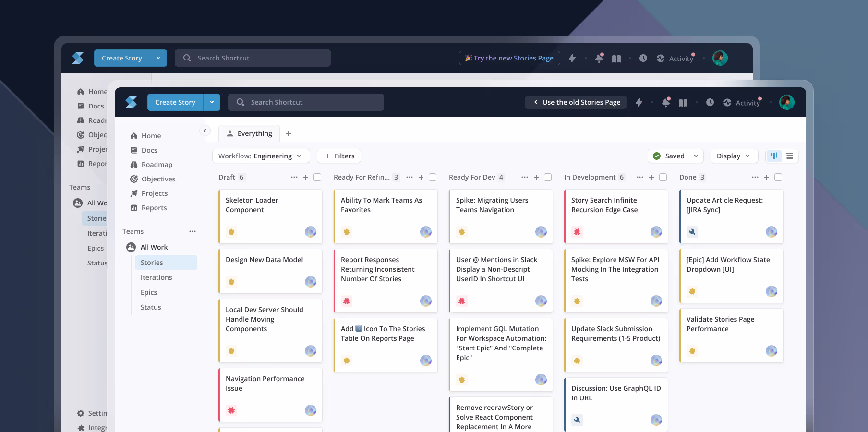Add story to Done column
The height and width of the screenshot is (432, 868).
coord(767,177)
